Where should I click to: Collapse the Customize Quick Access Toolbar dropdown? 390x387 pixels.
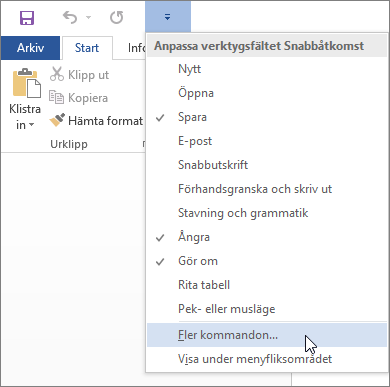[168, 17]
